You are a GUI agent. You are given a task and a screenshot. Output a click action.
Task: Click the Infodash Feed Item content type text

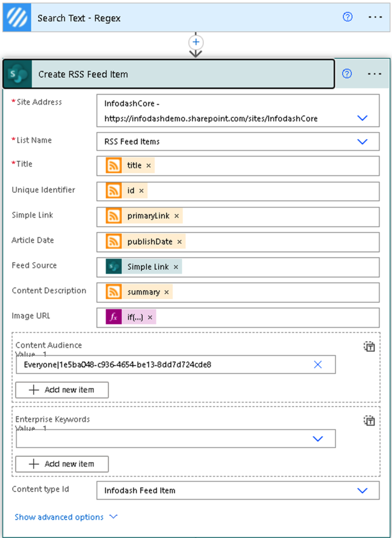click(140, 491)
